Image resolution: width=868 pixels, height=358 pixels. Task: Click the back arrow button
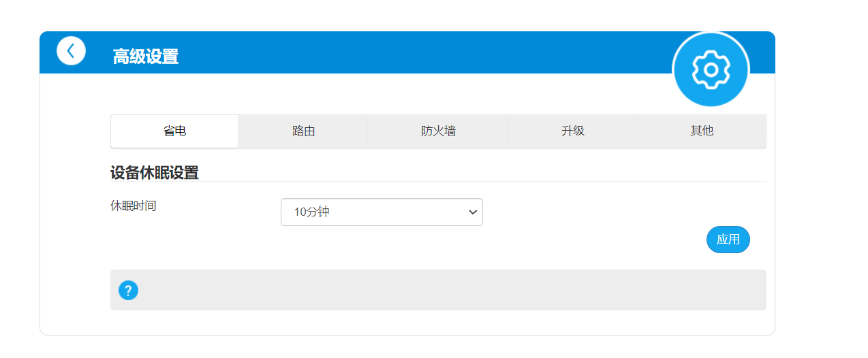[x=71, y=51]
